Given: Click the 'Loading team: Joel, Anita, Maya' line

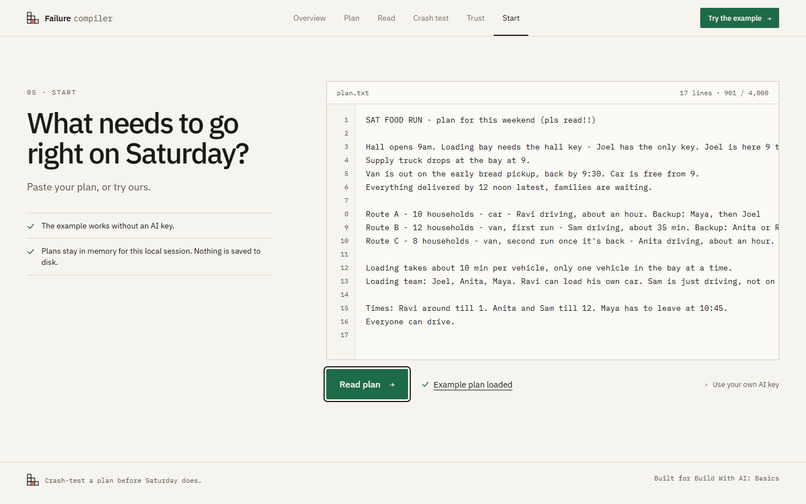Looking at the screenshot, I should point(571,281).
